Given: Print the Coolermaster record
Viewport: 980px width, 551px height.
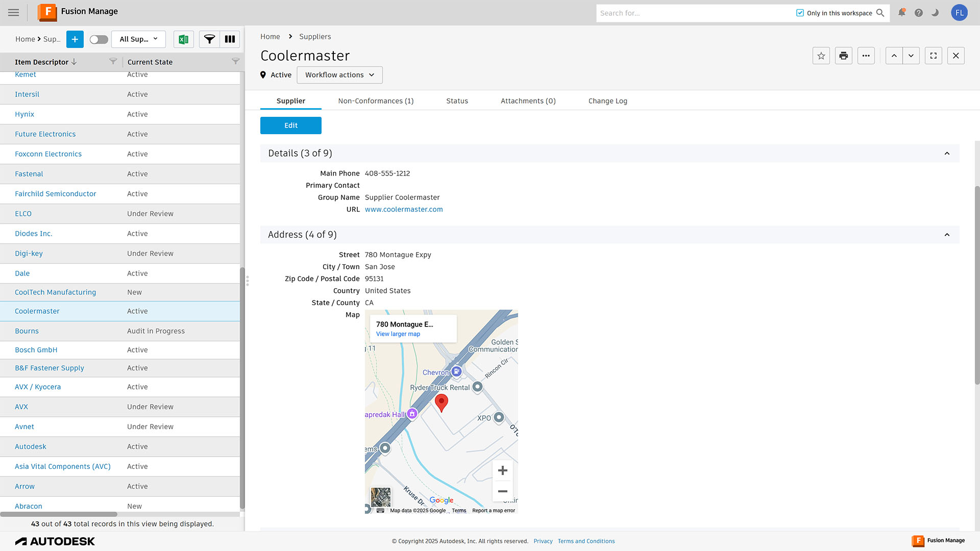Looking at the screenshot, I should click(843, 56).
